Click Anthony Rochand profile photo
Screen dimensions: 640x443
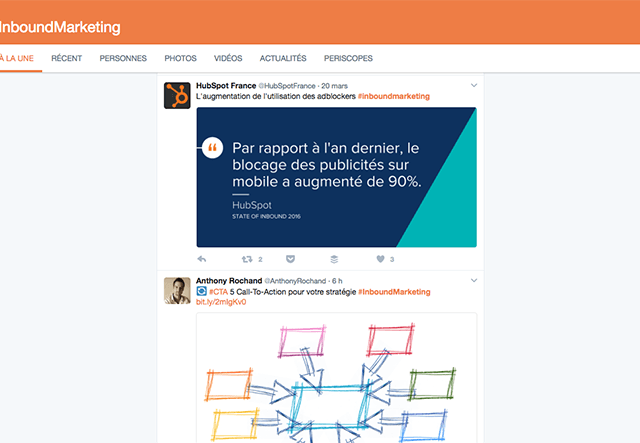[177, 291]
